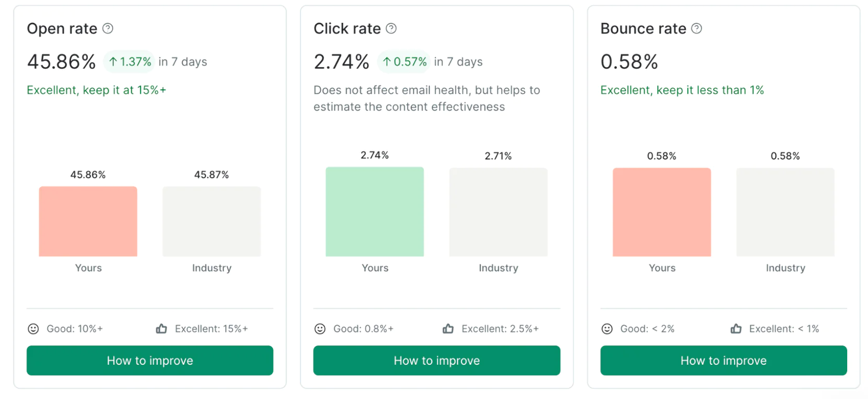Click the Open rate 1.37% increase badge
The image size is (868, 399).
click(x=130, y=62)
